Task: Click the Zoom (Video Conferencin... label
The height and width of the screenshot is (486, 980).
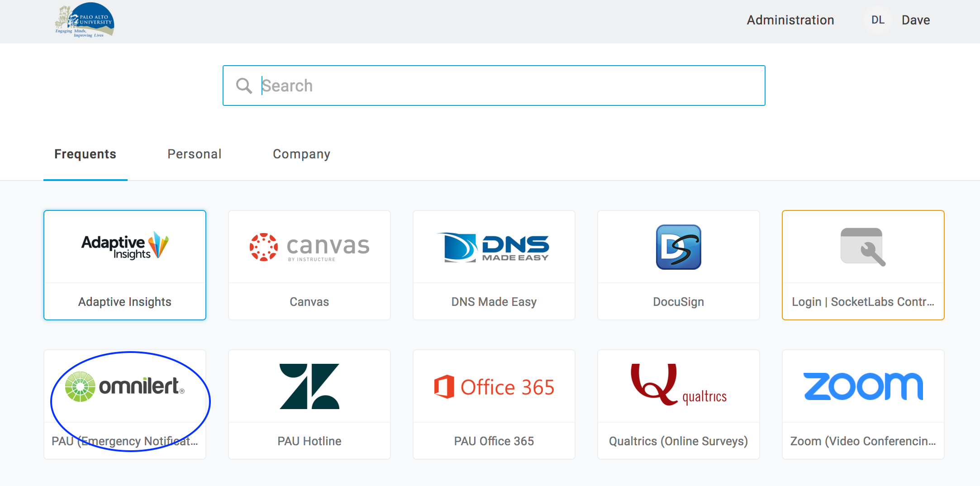Action: click(x=863, y=441)
